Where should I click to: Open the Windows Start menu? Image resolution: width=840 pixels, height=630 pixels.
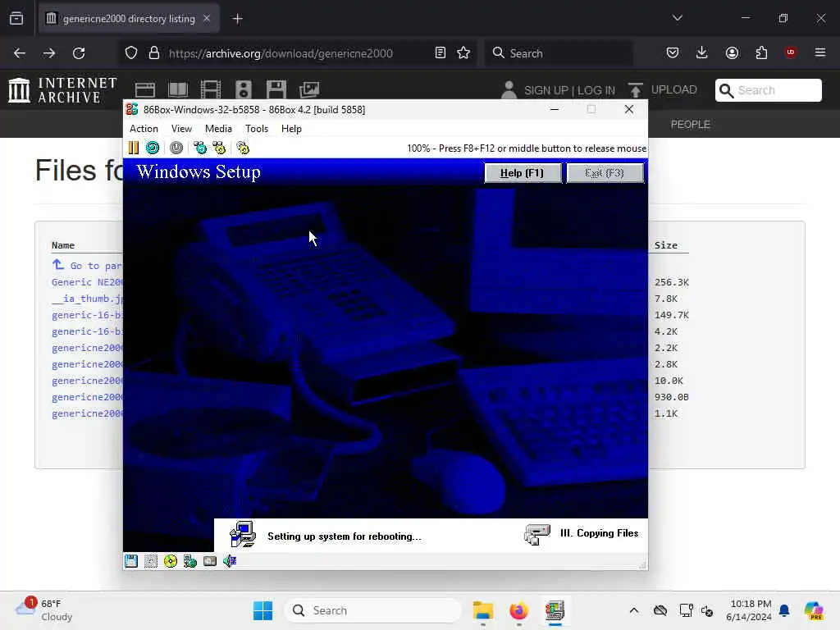(x=262, y=610)
